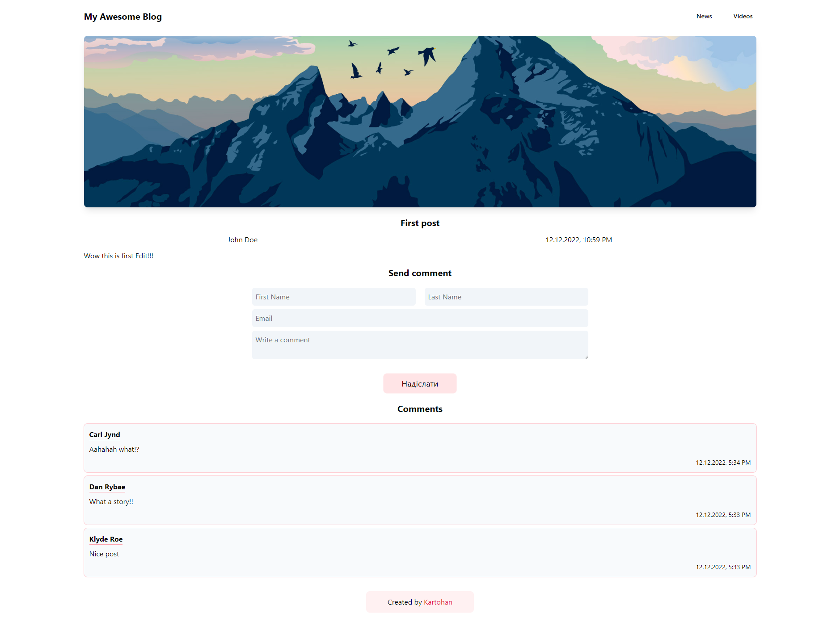Image resolution: width=840 pixels, height=618 pixels.
Task: Click comment text What a story!!
Action: coord(111,502)
